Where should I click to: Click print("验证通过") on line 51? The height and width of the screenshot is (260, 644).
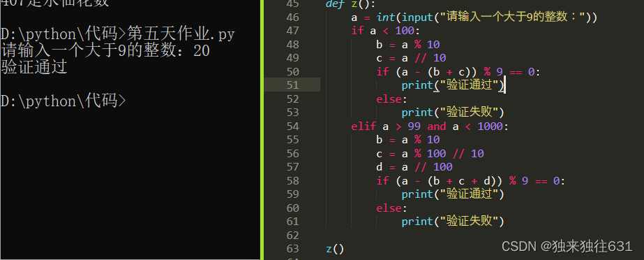click(x=453, y=85)
